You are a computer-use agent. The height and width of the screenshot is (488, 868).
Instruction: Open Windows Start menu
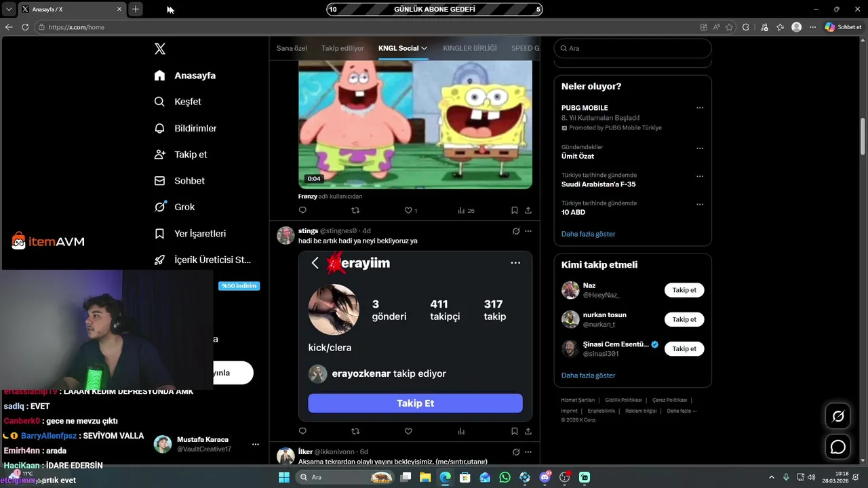coord(284,477)
